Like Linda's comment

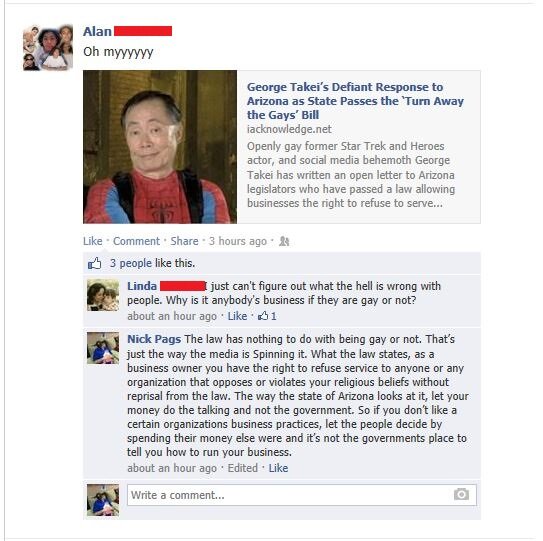237,316
